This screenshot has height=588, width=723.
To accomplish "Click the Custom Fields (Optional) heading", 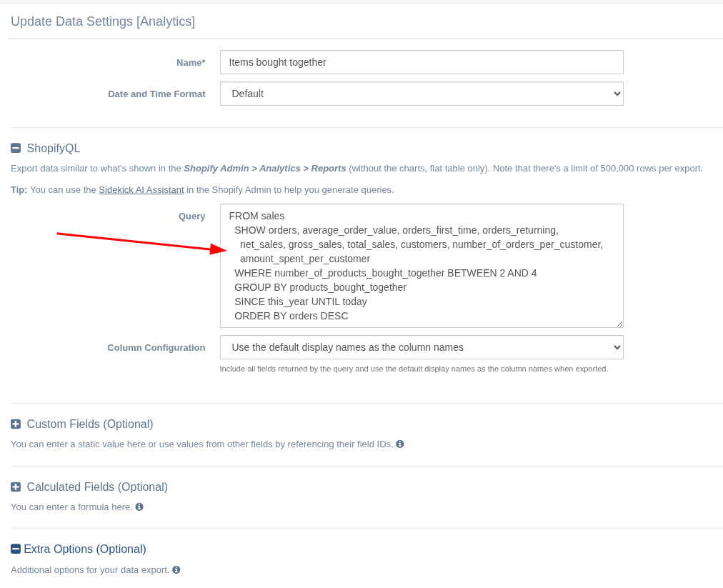I will point(90,424).
